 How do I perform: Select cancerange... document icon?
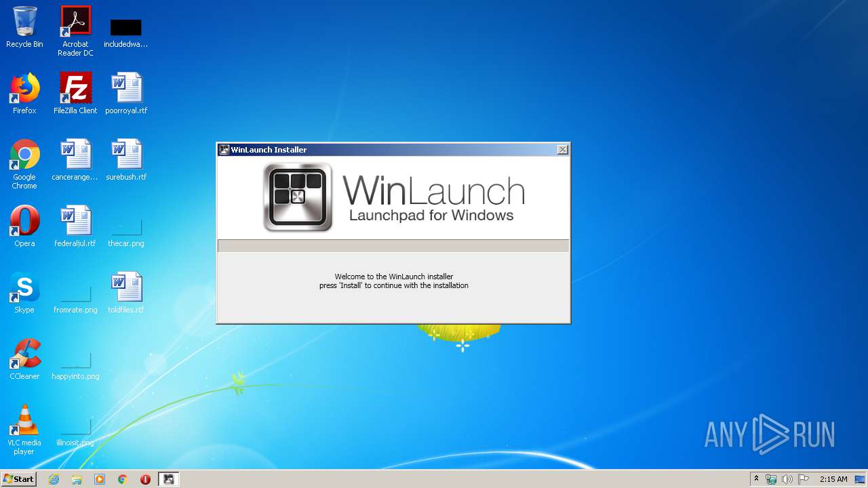click(x=75, y=160)
